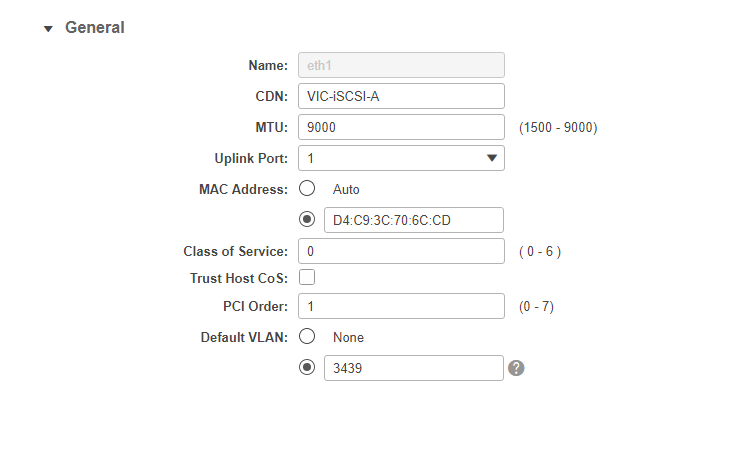Select None for Default VLAN
Viewport: 750px width, 468px height.
[x=307, y=337]
